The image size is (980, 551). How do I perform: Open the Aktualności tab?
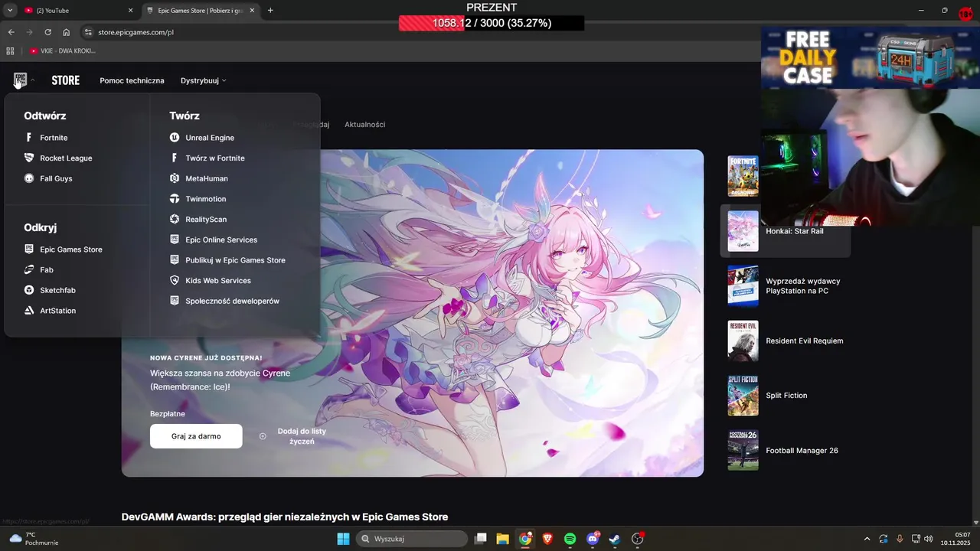click(x=364, y=124)
